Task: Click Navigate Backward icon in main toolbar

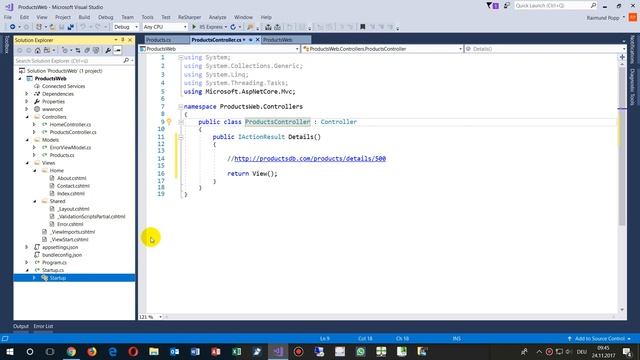Action: coord(13,27)
